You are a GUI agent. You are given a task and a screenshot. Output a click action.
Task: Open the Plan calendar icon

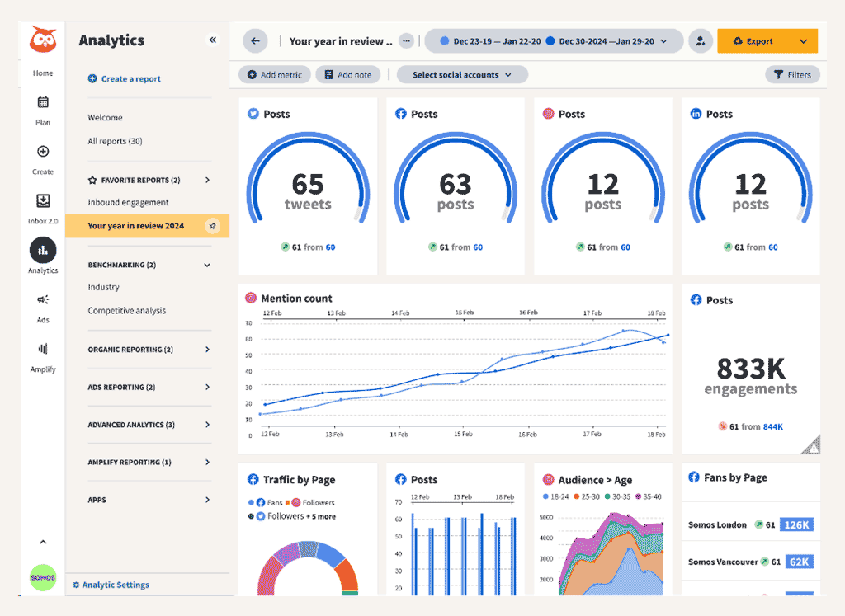43,103
